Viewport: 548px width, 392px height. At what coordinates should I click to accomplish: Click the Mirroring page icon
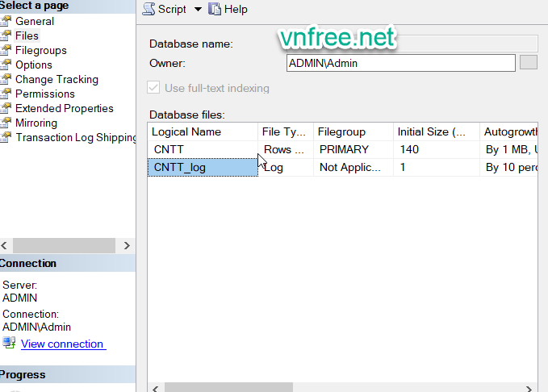6,123
